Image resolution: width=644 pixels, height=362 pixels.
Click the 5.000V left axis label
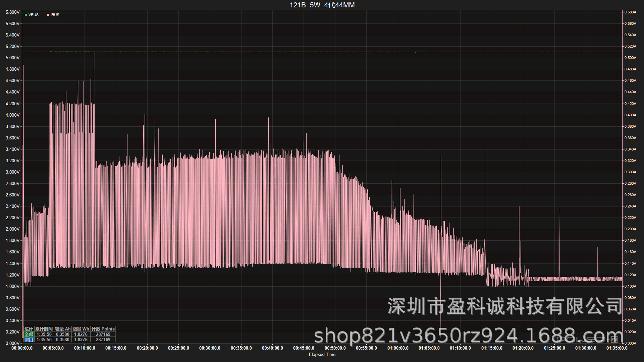click(13, 58)
